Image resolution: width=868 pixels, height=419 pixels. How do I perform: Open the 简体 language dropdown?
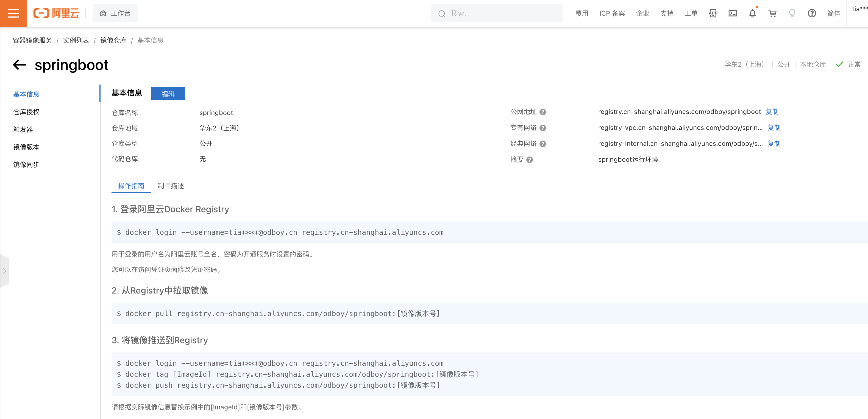coord(834,13)
